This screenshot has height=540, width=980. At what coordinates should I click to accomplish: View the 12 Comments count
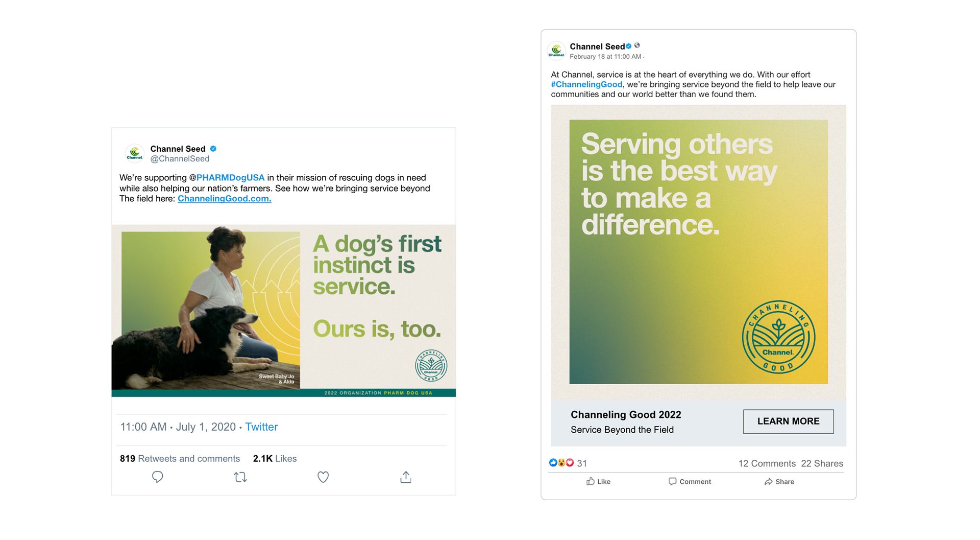click(767, 463)
